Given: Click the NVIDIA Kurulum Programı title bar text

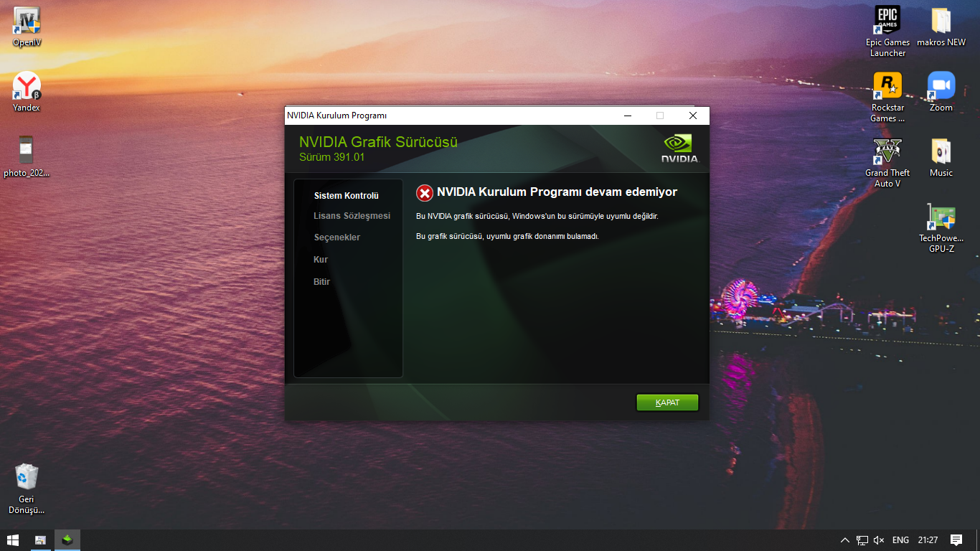Looking at the screenshot, I should (337, 116).
